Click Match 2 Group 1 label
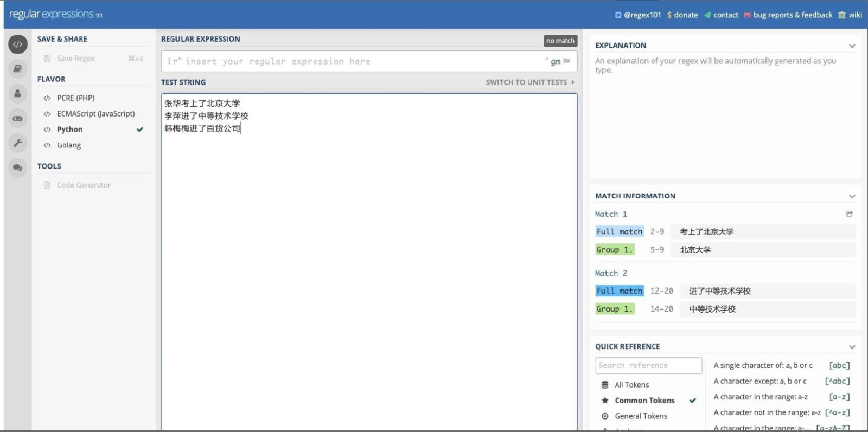 (x=615, y=309)
